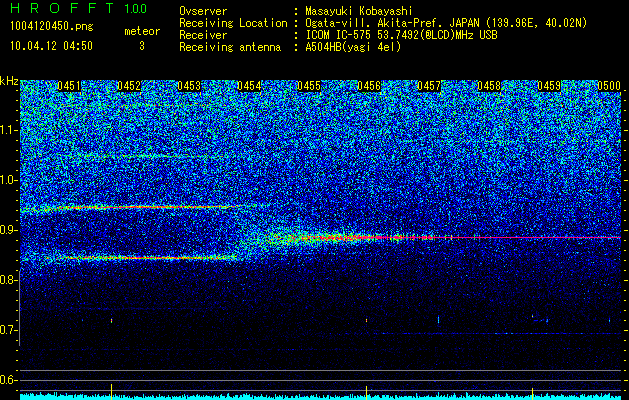The width and height of the screenshot is (629, 400).
Task: Click the 0453 time label
Action: coord(189,86)
